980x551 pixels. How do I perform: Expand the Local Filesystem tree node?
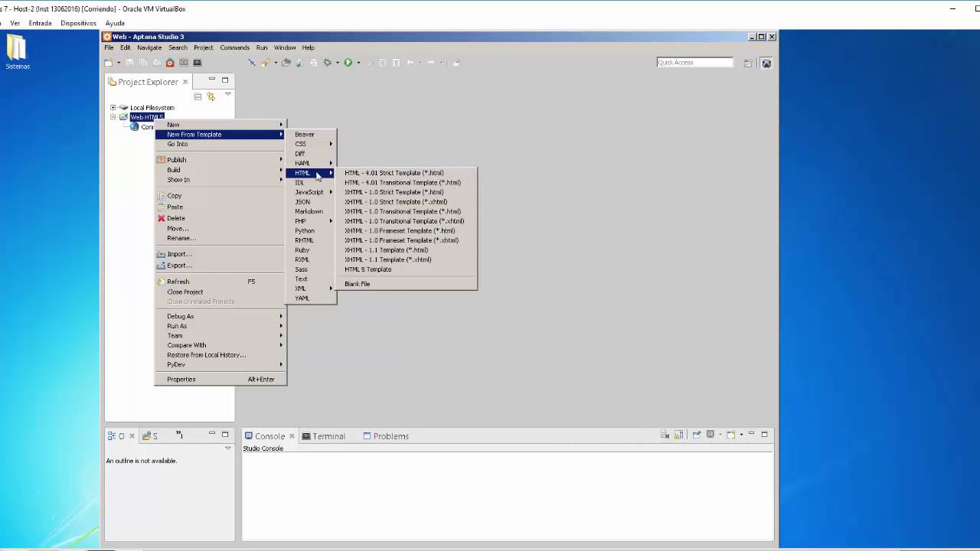(x=113, y=108)
